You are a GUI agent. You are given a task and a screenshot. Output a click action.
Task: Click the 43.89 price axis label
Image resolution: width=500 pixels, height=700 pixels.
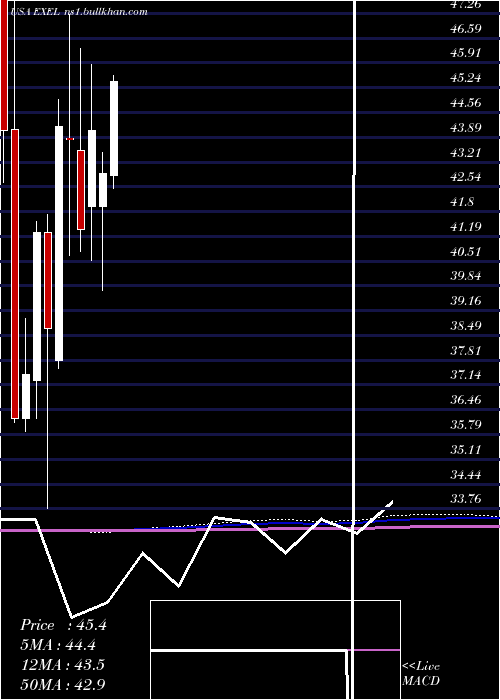coord(466,128)
